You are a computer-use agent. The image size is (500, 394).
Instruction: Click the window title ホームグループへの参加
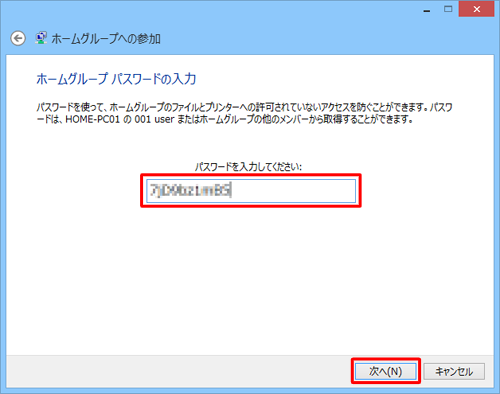click(106, 39)
